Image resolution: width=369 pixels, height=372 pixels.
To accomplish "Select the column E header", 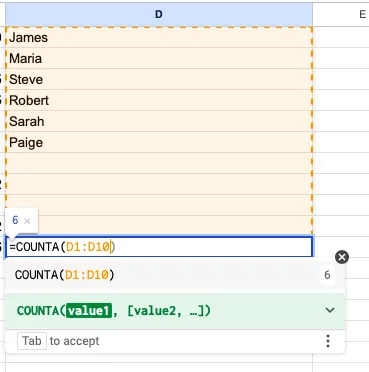I will (x=341, y=14).
